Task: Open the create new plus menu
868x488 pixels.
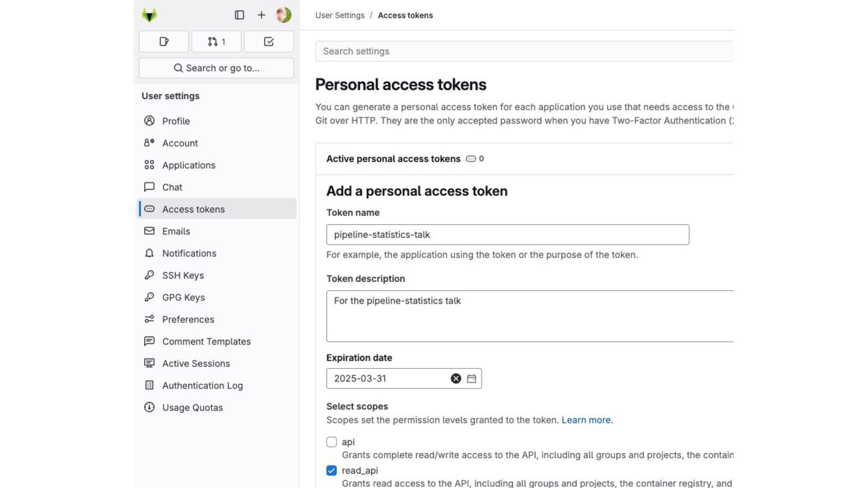Action: point(261,15)
